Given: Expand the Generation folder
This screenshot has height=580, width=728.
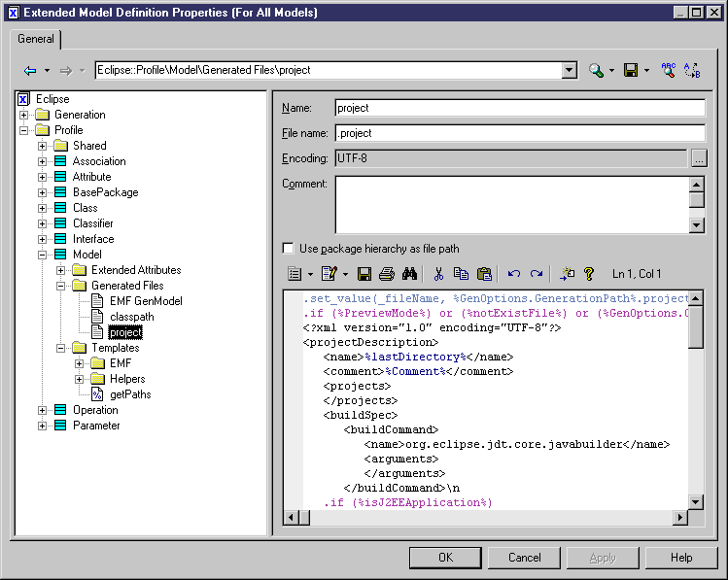Looking at the screenshot, I should click(23, 115).
